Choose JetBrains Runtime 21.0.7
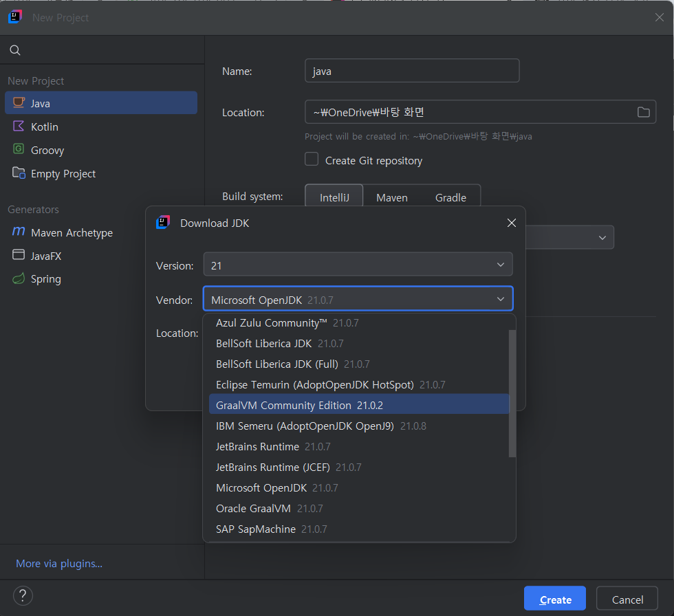 pos(359,447)
